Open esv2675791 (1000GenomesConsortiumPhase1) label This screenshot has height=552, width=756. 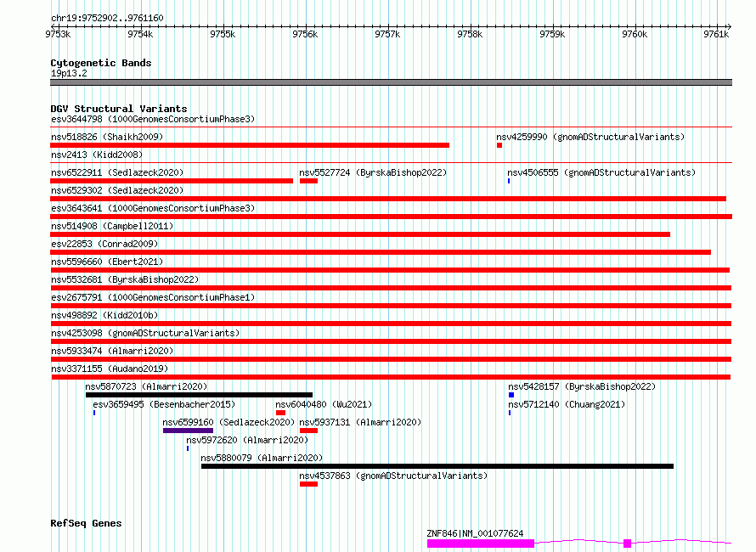click(153, 297)
